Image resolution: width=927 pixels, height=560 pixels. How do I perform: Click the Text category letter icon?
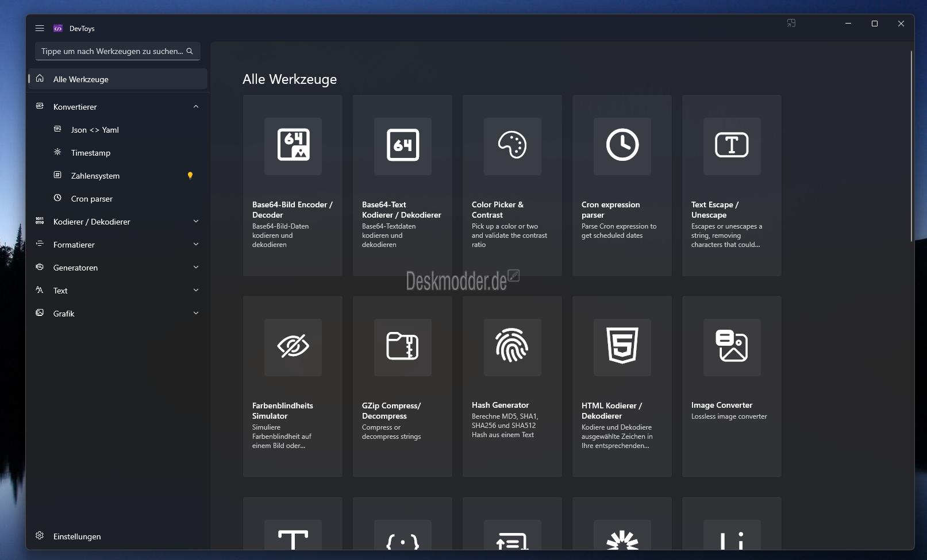click(x=40, y=290)
